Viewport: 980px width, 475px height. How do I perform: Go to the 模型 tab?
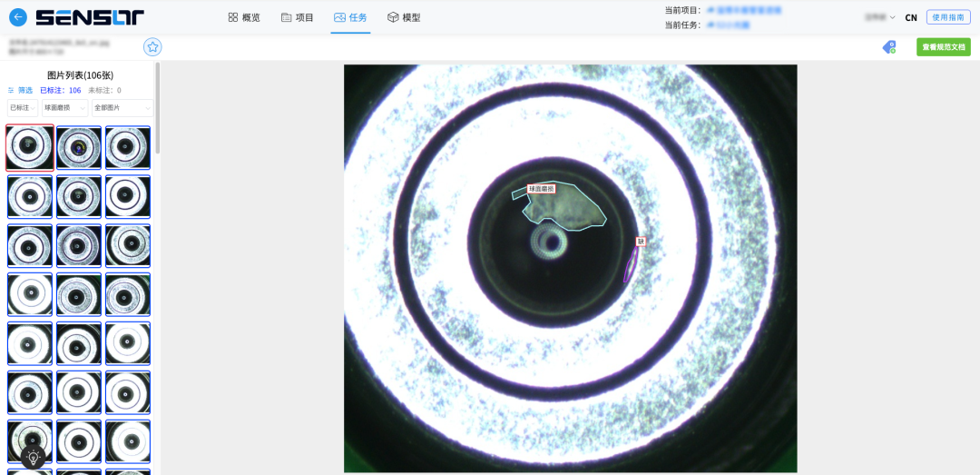pyautogui.click(x=404, y=17)
